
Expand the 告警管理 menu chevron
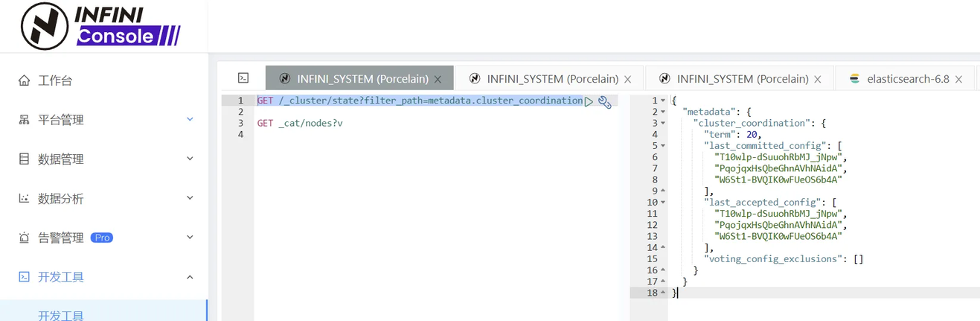tap(190, 238)
